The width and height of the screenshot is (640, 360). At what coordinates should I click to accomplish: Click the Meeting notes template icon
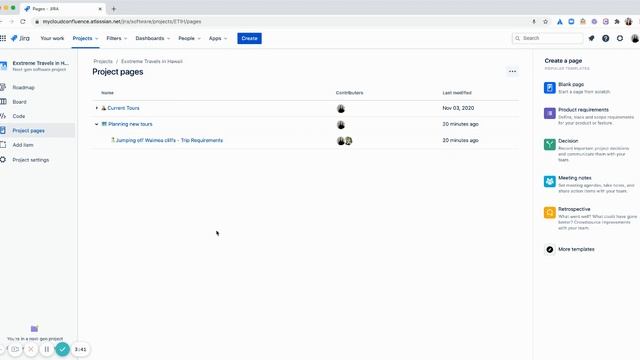(550, 181)
